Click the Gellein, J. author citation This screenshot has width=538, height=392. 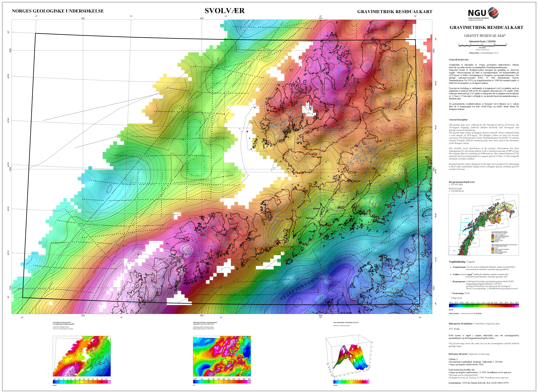pos(453,359)
